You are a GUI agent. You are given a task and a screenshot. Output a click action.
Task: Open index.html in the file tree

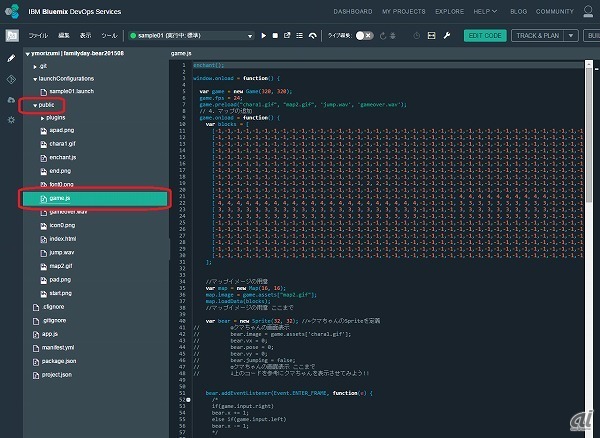point(63,239)
